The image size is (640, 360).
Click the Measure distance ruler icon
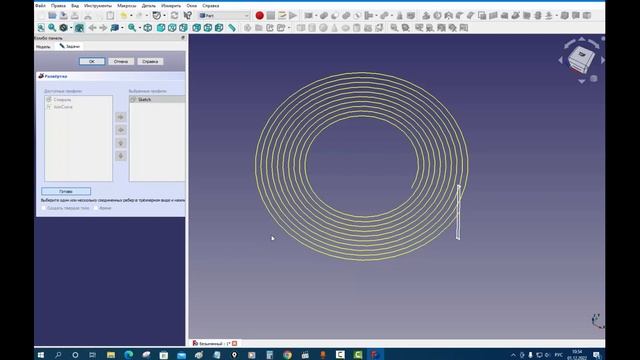coord(232,28)
